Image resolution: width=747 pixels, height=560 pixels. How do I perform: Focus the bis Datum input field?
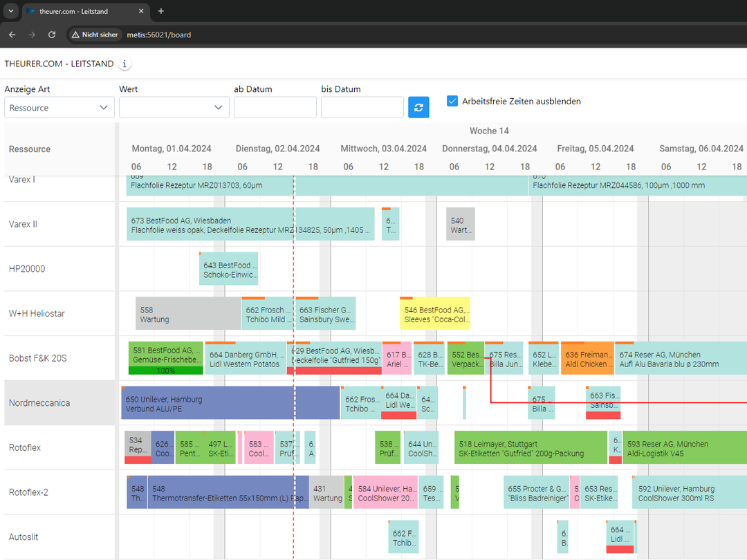pos(362,108)
